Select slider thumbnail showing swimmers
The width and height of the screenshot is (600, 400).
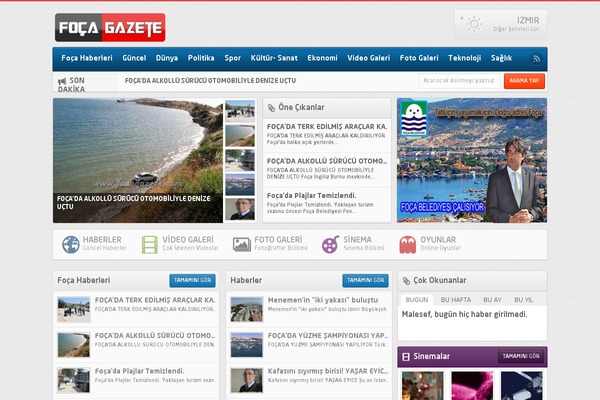(240, 185)
